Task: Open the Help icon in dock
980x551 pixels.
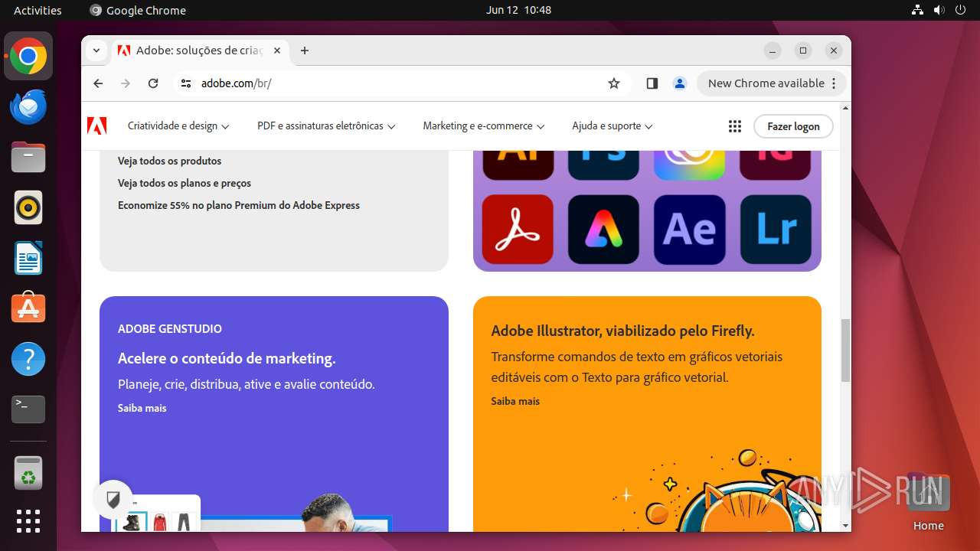Action: click(x=28, y=359)
